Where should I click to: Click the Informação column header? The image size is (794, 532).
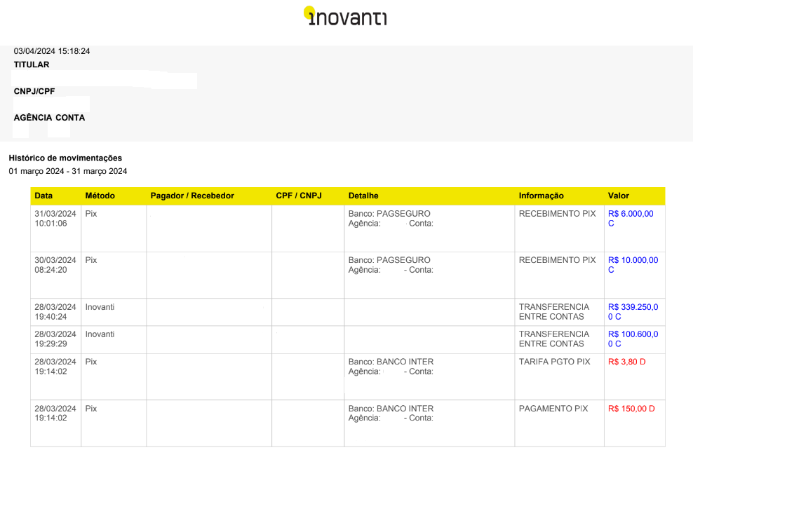[541, 196]
